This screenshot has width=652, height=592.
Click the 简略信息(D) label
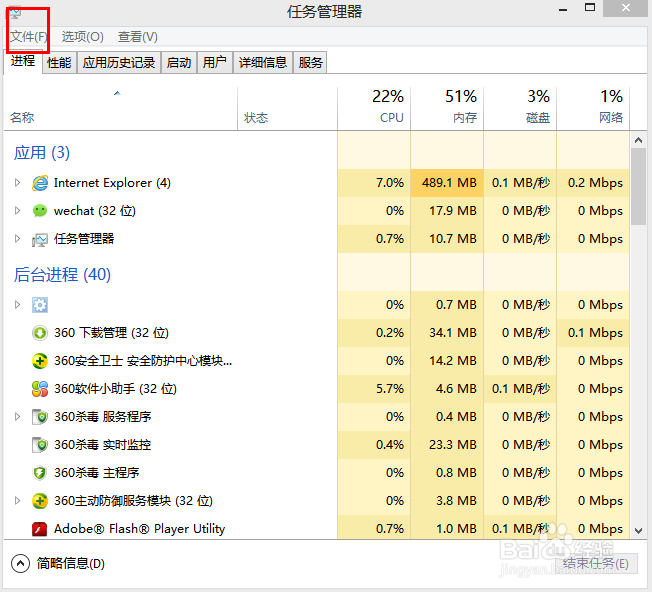[x=71, y=564]
